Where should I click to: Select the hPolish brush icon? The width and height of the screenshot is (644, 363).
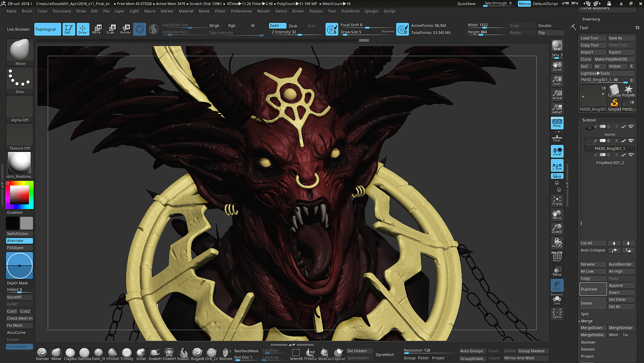point(113,355)
